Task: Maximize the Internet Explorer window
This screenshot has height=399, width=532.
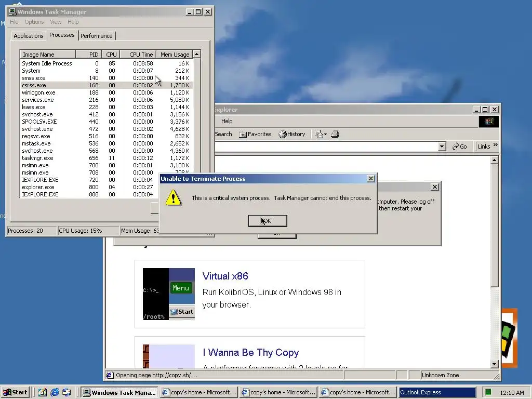Action: tap(485, 110)
